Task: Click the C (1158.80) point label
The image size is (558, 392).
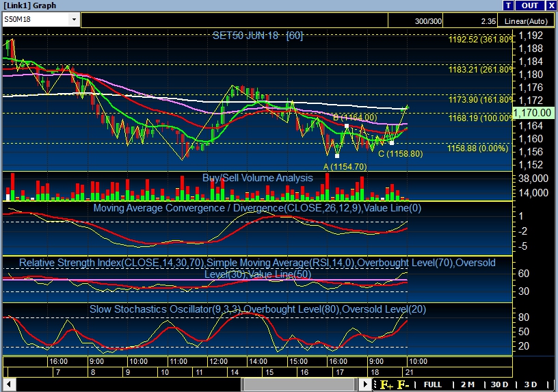Action: point(400,154)
